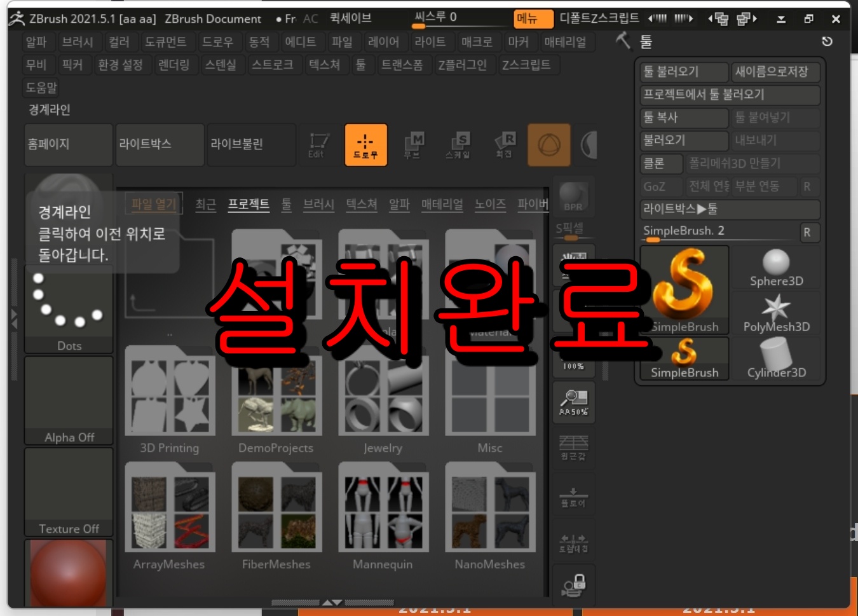Select the Move (무브) mode icon
The width and height of the screenshot is (858, 616).
pyautogui.click(x=412, y=145)
